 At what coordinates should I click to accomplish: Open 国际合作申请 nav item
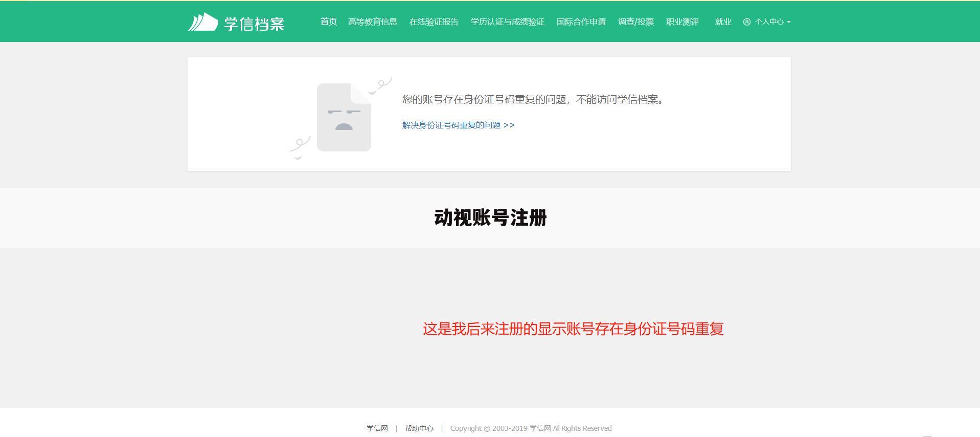pyautogui.click(x=581, y=21)
